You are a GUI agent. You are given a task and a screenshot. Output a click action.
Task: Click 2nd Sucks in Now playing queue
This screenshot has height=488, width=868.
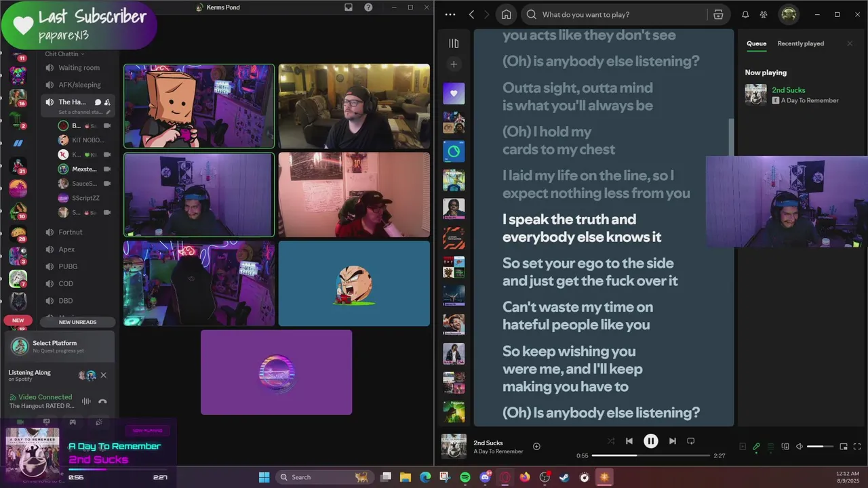[x=788, y=90]
